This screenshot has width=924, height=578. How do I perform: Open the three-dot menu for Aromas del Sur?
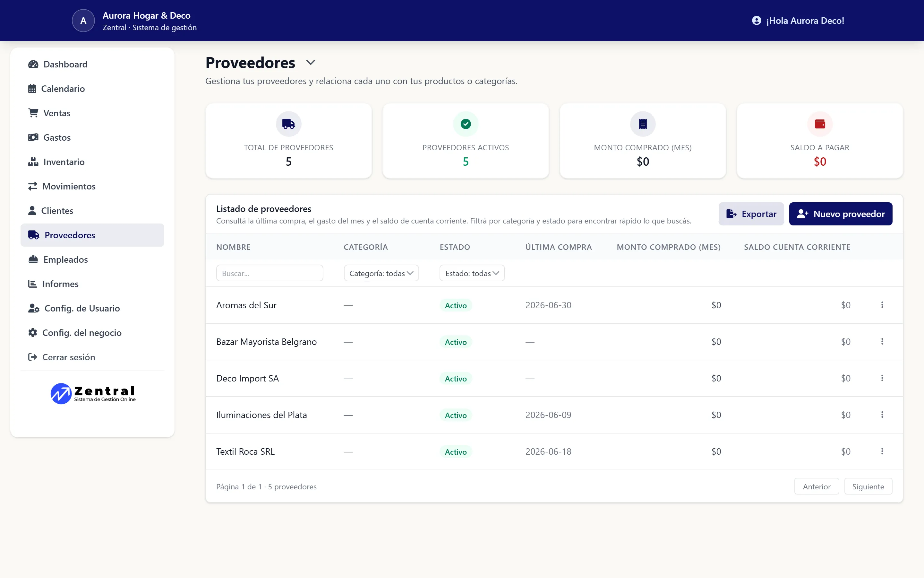pyautogui.click(x=882, y=305)
